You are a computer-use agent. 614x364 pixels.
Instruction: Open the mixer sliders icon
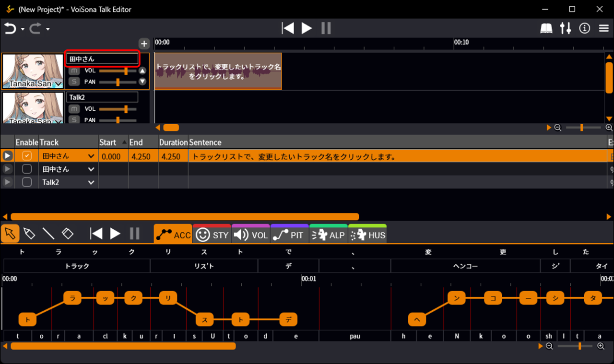point(566,29)
